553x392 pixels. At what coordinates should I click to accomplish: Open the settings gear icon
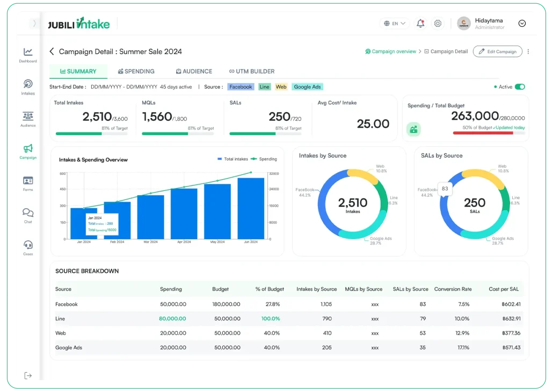coord(438,23)
